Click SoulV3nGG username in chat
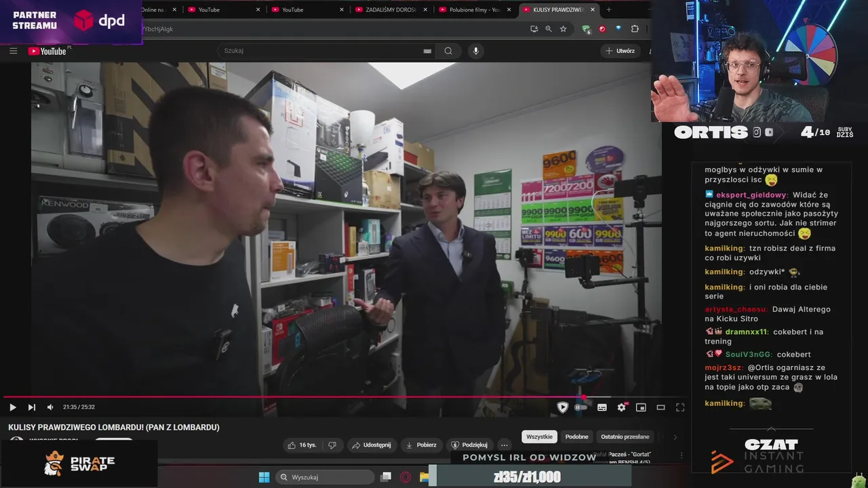The height and width of the screenshot is (488, 868). pyautogui.click(x=749, y=354)
